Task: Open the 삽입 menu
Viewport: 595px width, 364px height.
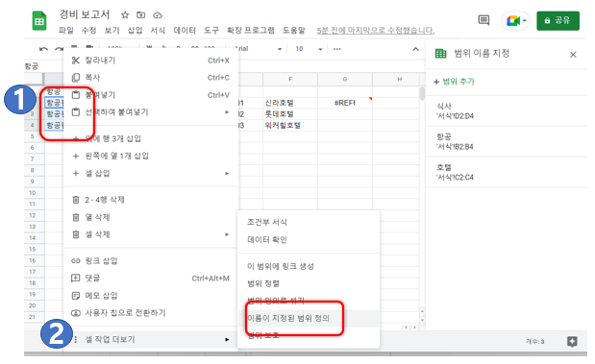Action: [x=135, y=31]
